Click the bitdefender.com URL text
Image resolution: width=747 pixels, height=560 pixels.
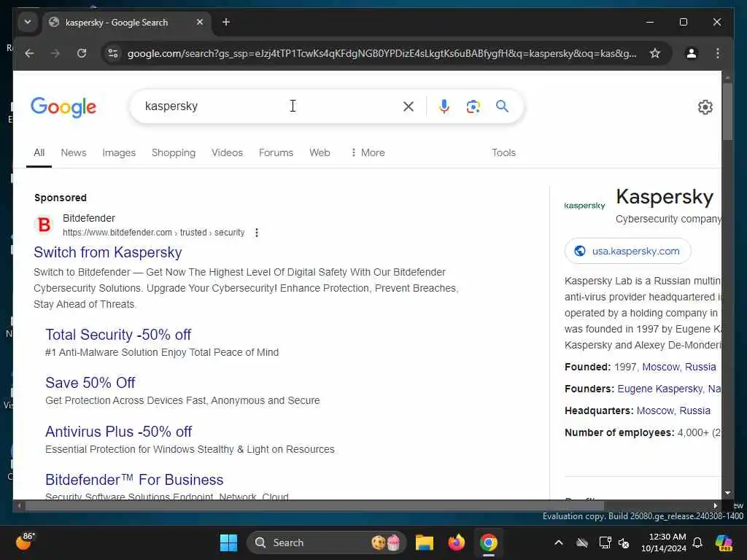(x=153, y=233)
